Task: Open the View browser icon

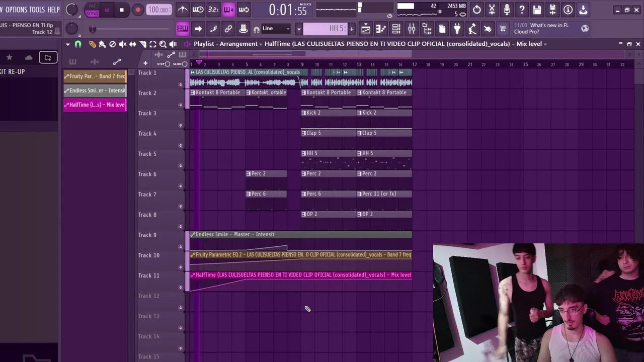Action: click(x=427, y=29)
